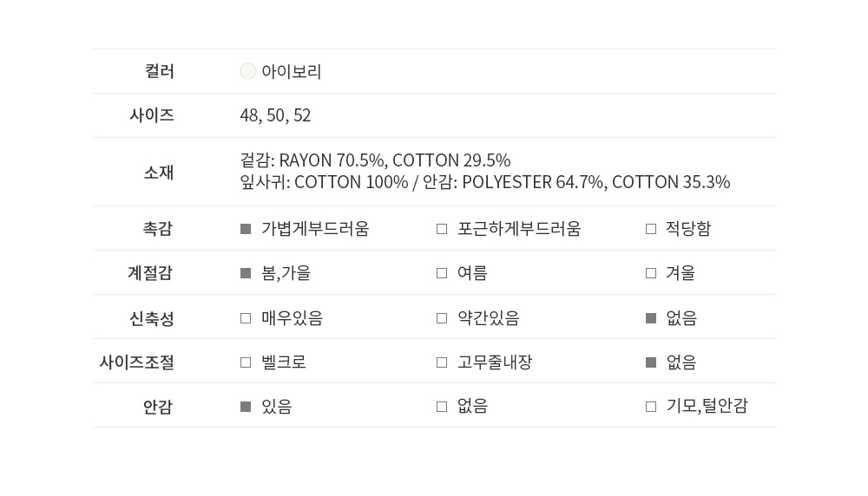Click the 소재 row label

159,173
